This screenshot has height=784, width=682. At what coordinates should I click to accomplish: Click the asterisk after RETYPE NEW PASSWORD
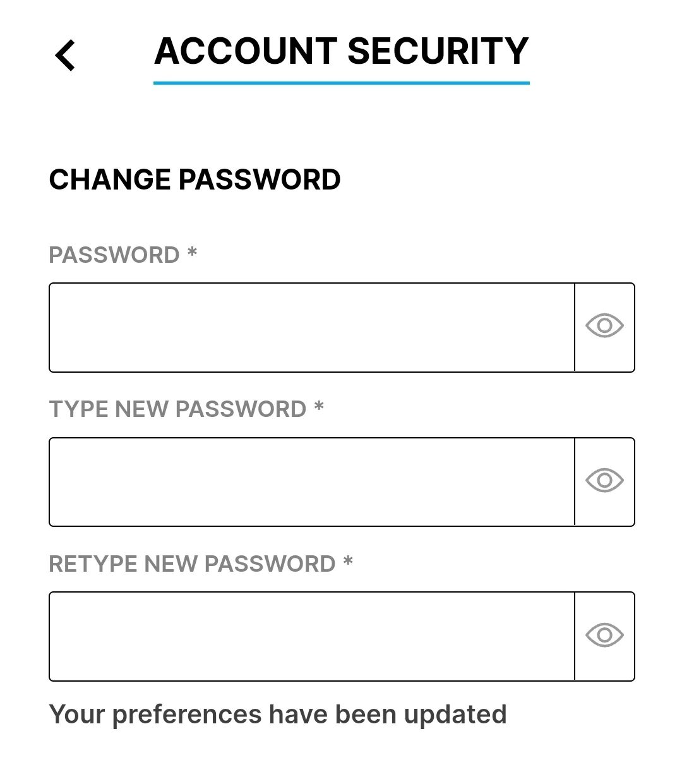coord(348,562)
